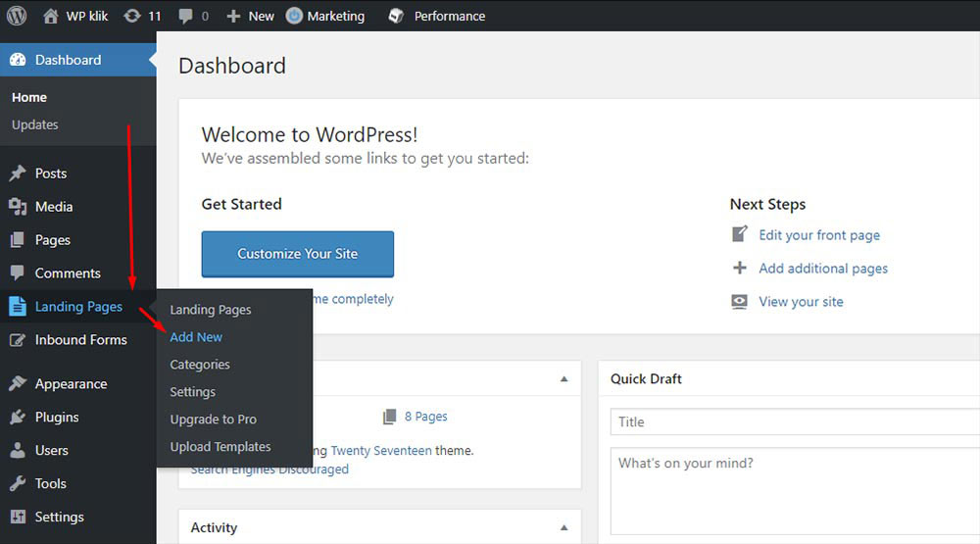Click the Pages icon in sidebar
Viewport: 980px width, 544px height.
pyautogui.click(x=18, y=239)
